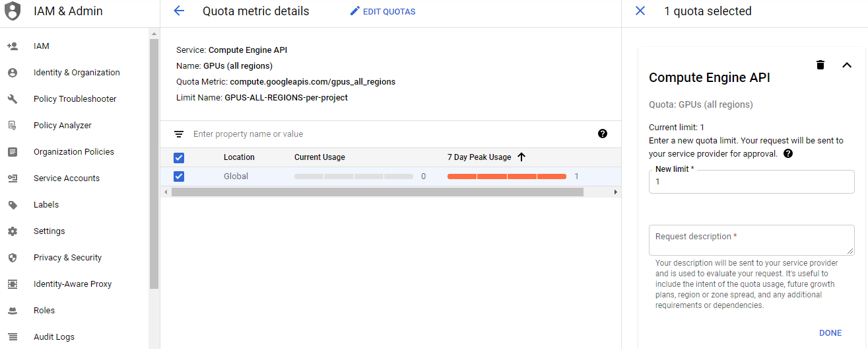This screenshot has width=868, height=349.
Task: Open Policy Analyzer menu item
Action: click(63, 126)
